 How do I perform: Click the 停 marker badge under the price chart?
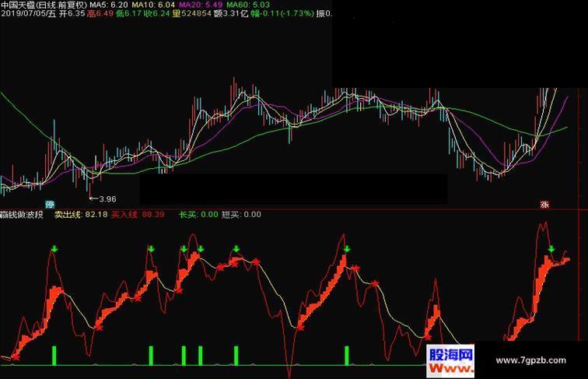(x=50, y=205)
